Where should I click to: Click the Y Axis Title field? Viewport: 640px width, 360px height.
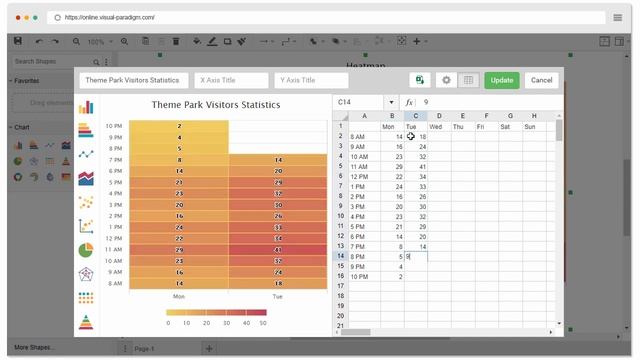tap(311, 80)
